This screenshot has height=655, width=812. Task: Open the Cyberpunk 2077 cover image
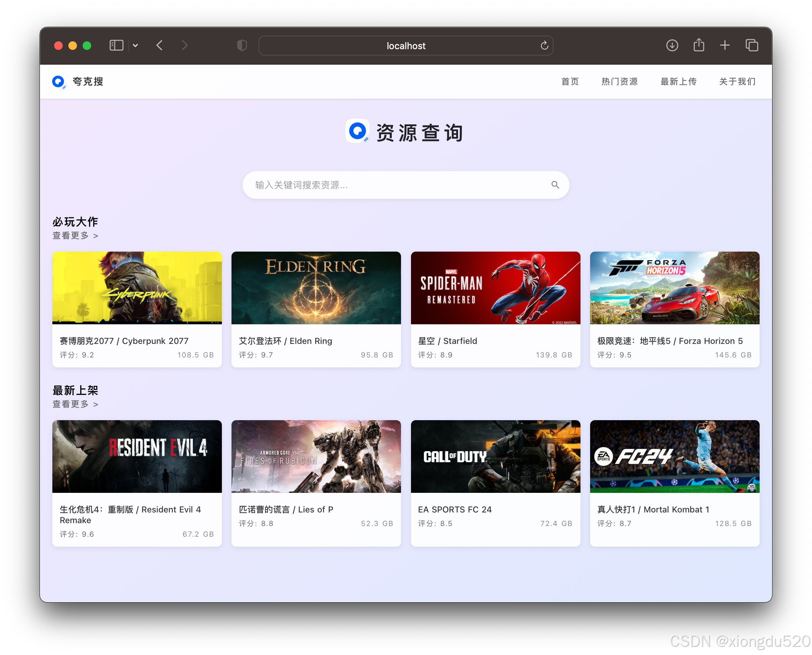click(x=137, y=288)
